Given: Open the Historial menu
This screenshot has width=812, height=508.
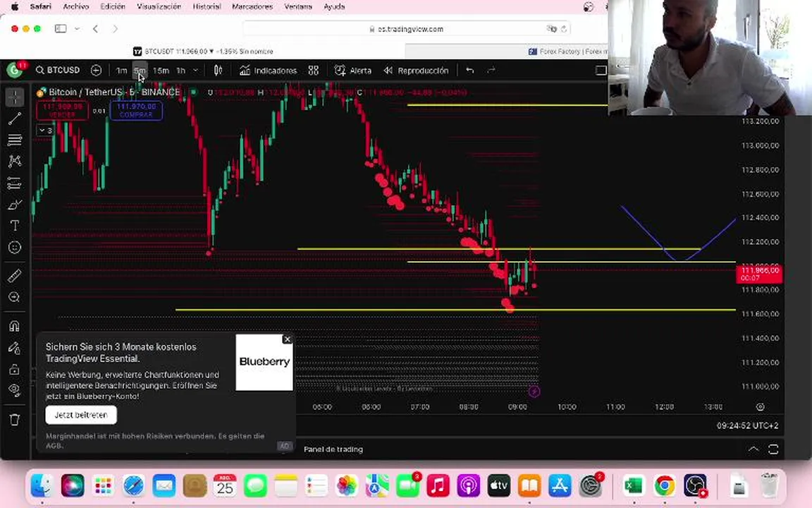Looking at the screenshot, I should pos(207,7).
